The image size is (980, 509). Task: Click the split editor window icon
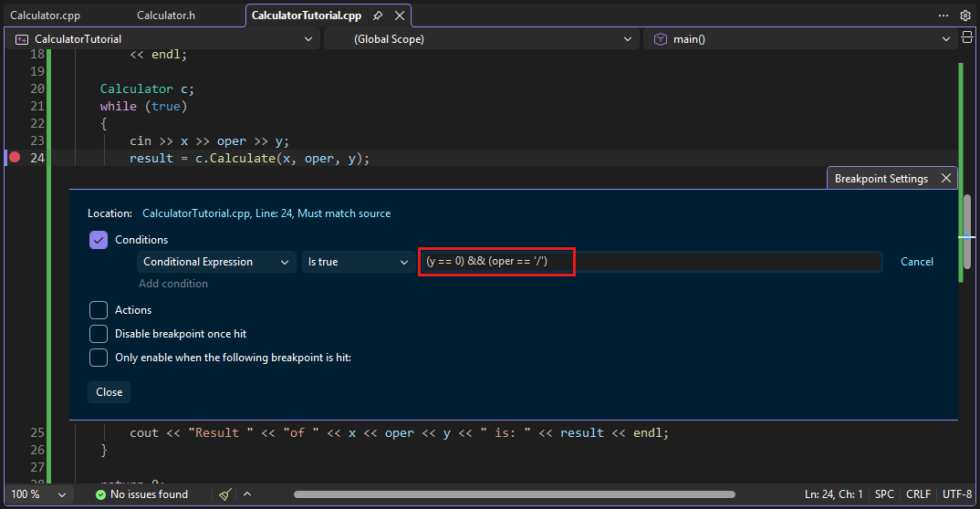point(967,37)
